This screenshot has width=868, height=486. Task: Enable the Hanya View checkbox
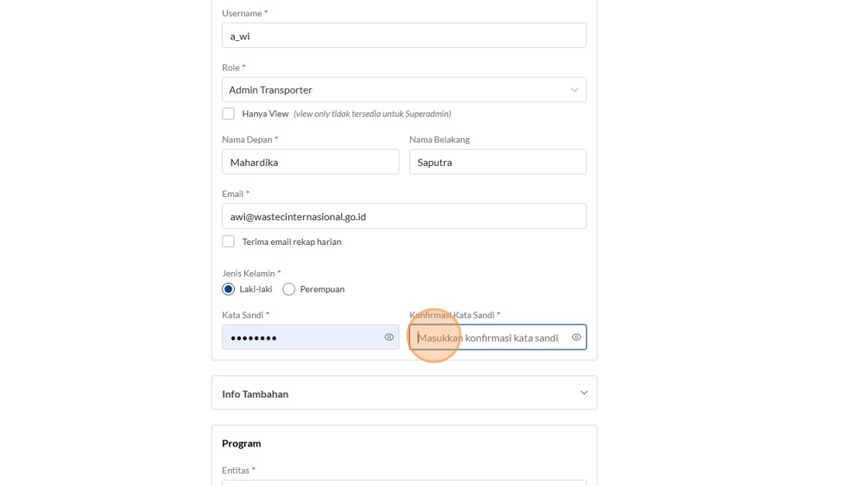click(x=229, y=114)
